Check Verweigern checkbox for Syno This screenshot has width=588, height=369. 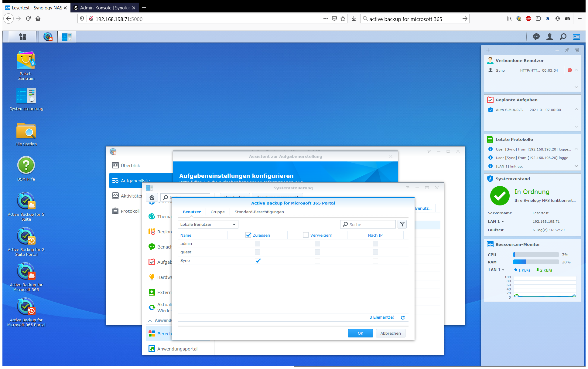pos(317,261)
